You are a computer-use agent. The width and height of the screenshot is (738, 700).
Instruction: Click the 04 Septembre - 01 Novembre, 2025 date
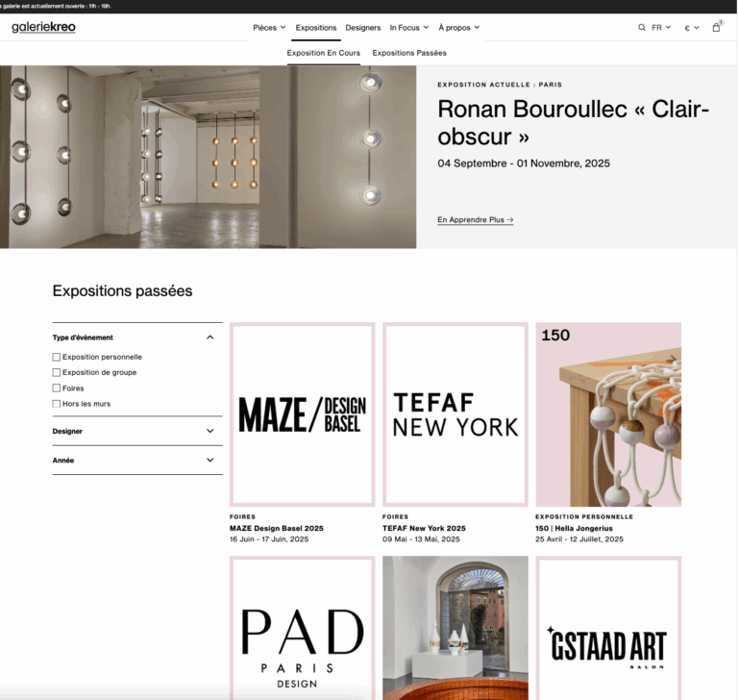tap(524, 163)
